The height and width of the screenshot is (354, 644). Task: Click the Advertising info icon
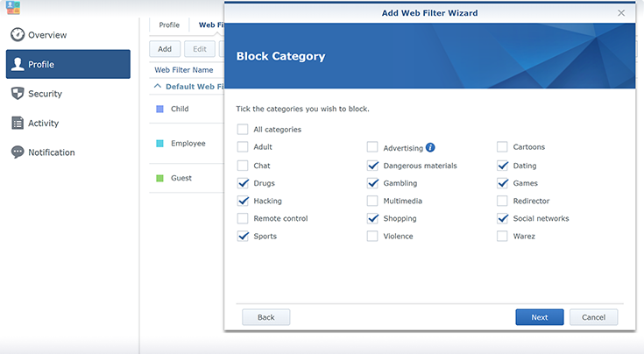tap(430, 148)
